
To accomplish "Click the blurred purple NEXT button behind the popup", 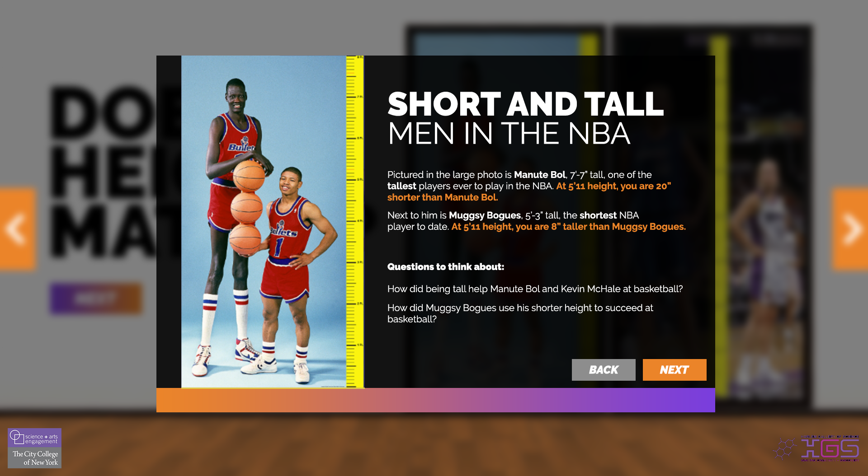I will click(96, 298).
